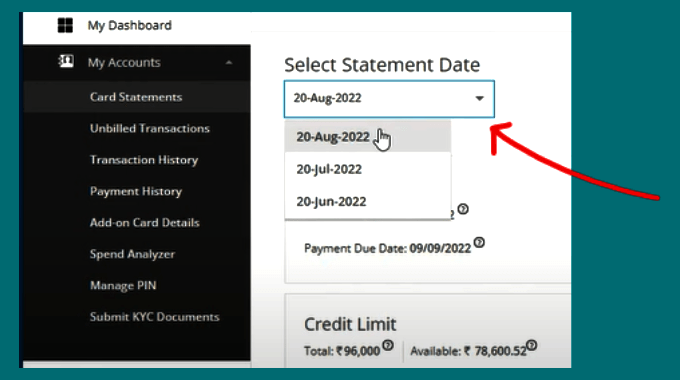Choose 20-Jul-2022 statement date option
The image size is (680, 380).
tap(368, 169)
